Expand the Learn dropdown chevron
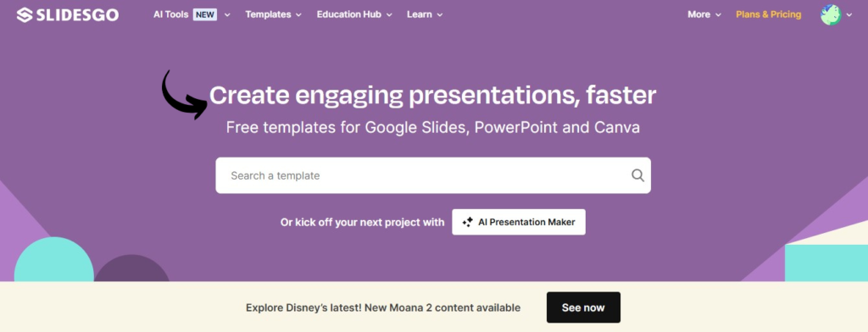Viewport: 868px width, 332px height. pyautogui.click(x=440, y=15)
